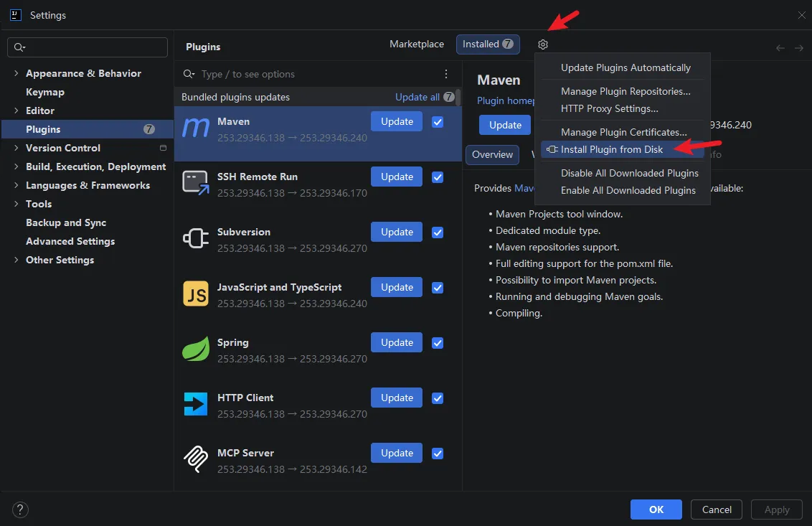
Task: Focus the plugin search input field
Action: 311,74
